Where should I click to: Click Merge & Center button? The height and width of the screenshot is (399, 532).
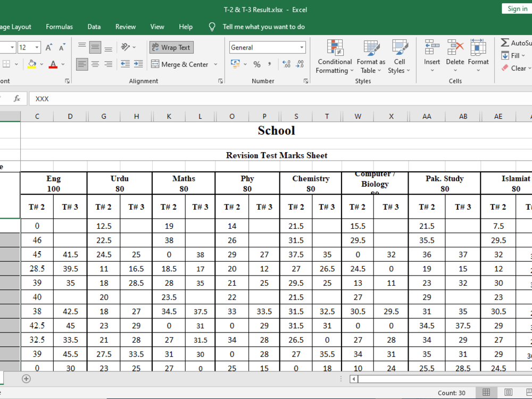pyautogui.click(x=180, y=64)
